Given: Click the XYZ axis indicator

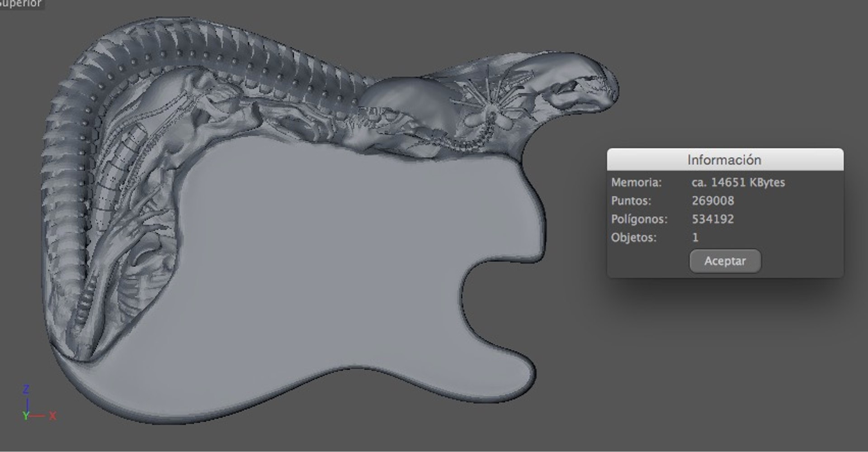Looking at the screenshot, I should click(39, 403).
